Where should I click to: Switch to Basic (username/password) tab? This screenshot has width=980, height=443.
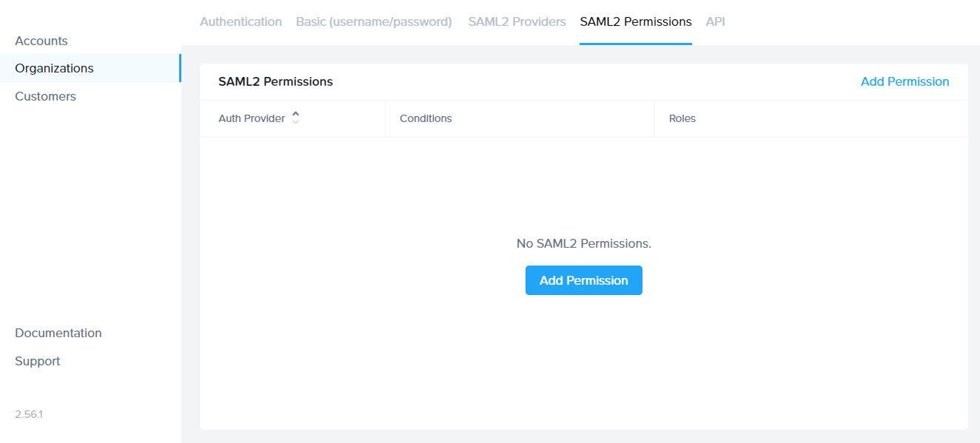point(374,22)
